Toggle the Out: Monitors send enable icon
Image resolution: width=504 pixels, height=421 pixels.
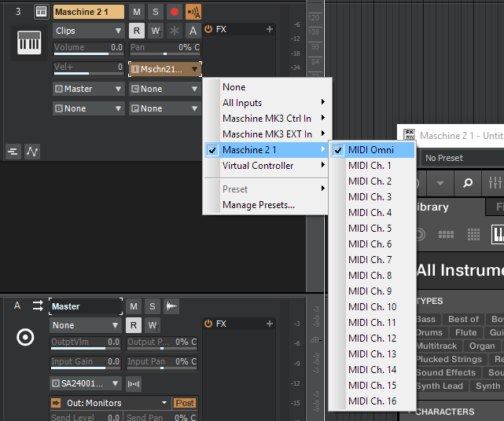pyautogui.click(x=56, y=403)
